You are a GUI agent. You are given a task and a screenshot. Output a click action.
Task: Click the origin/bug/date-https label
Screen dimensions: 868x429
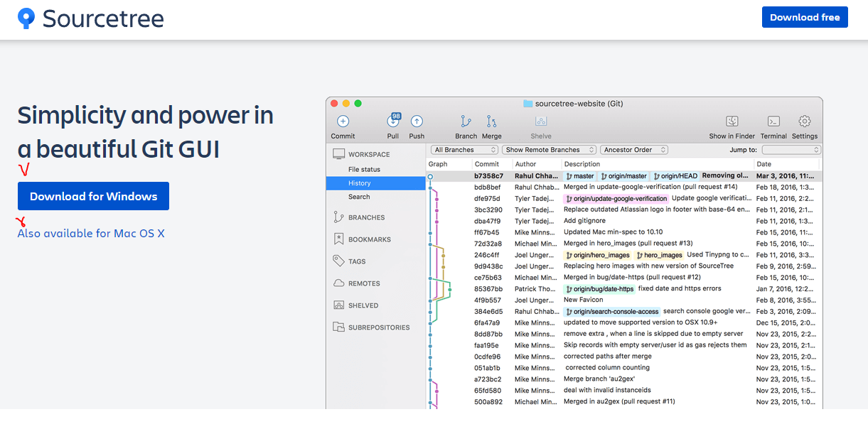coord(599,289)
